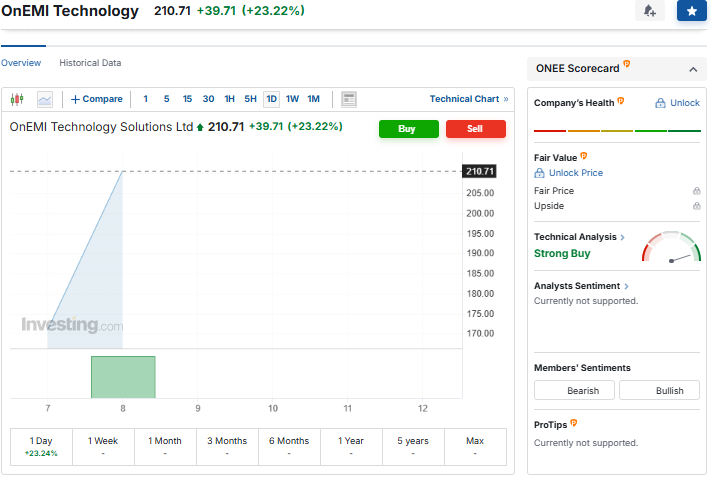711x481 pixels.
Task: Click Unlock for Company's Health
Action: 677,103
